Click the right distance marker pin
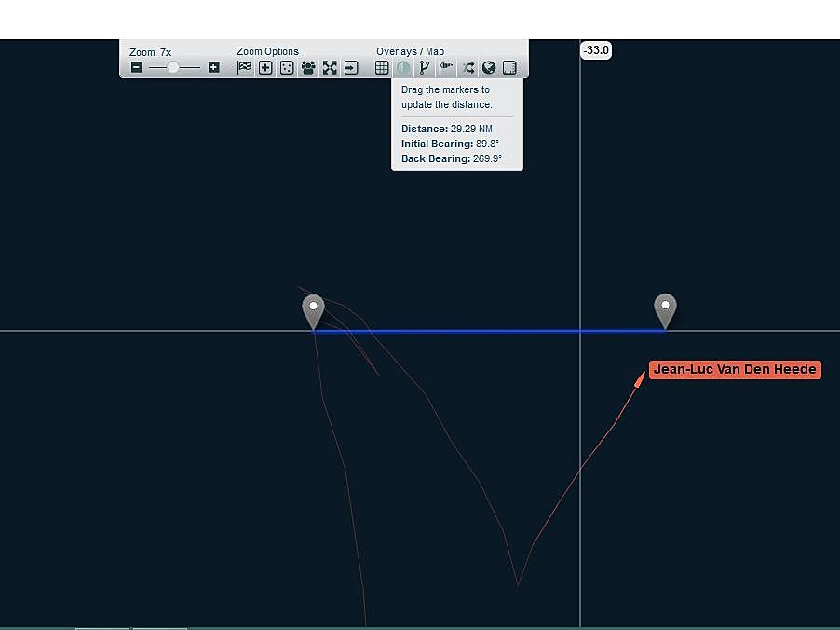The width and height of the screenshot is (840, 630). [665, 311]
